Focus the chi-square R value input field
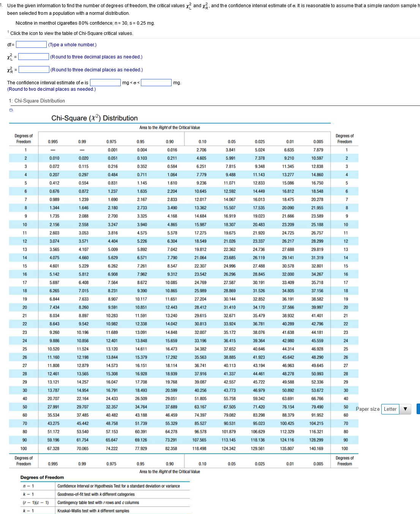The width and height of the screenshot is (420, 514). tap(34, 69)
